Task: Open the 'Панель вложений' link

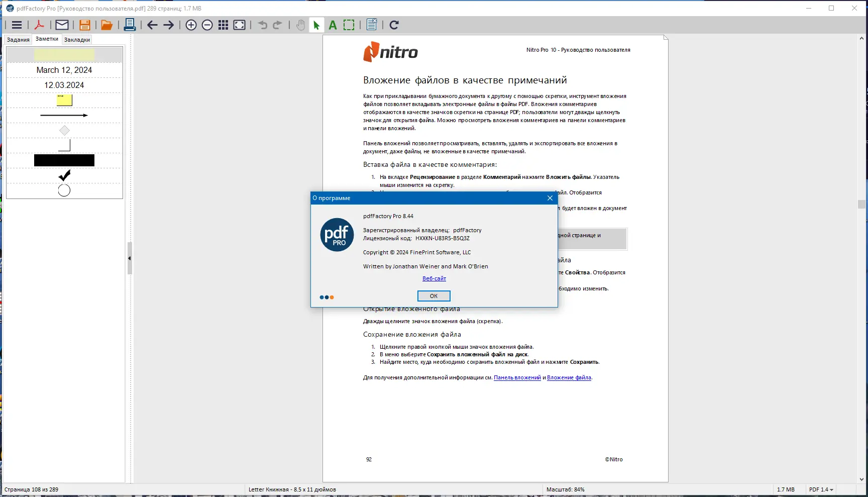Action: coord(517,377)
